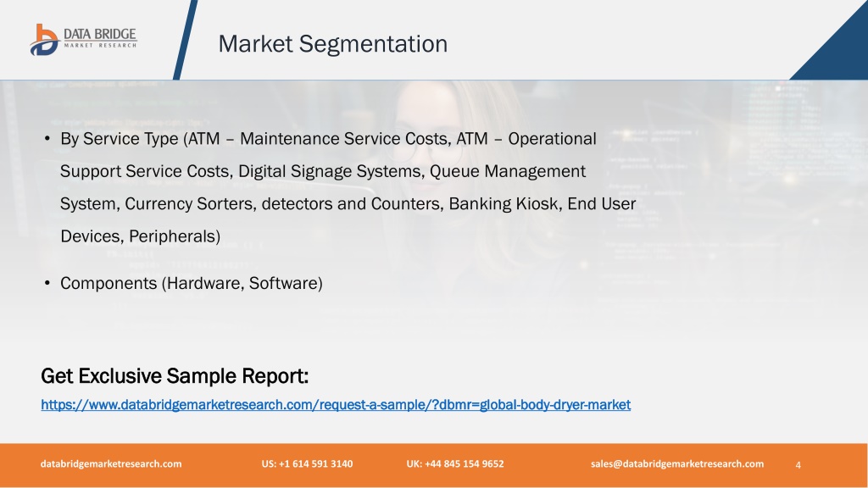The height and width of the screenshot is (488, 868).
Task: Click the 'Components (Hardware, Software)' bullet
Action: pyautogui.click(x=192, y=283)
